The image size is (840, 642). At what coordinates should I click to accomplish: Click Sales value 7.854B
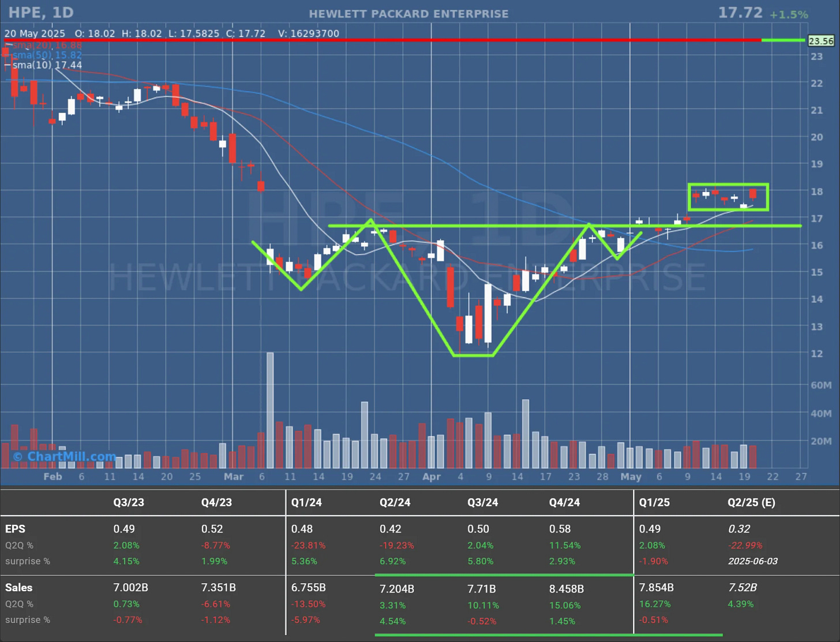click(x=656, y=588)
